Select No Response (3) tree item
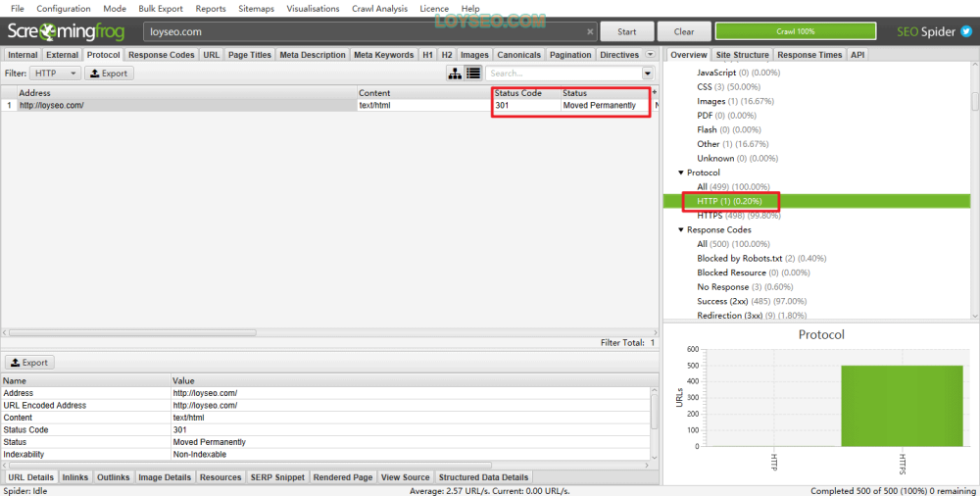The image size is (980, 496). coord(745,286)
